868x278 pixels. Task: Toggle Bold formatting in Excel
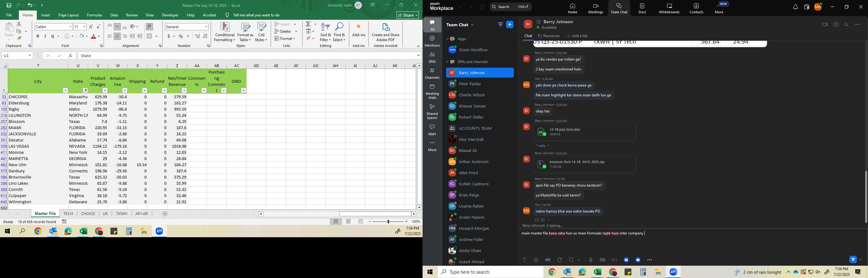38,36
